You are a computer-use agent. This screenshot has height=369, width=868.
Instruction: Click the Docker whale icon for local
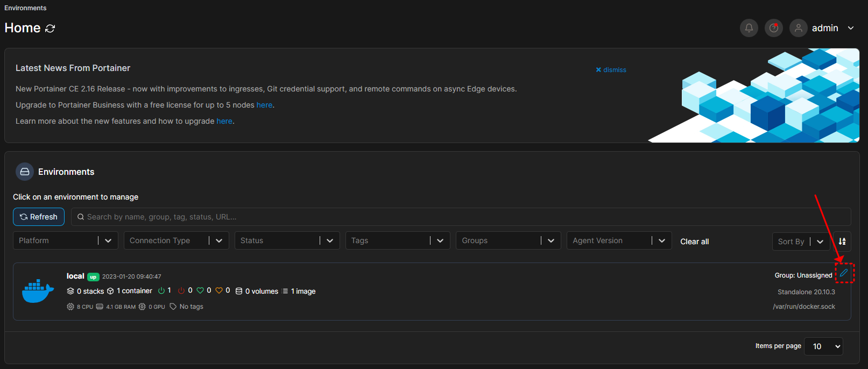click(x=38, y=291)
